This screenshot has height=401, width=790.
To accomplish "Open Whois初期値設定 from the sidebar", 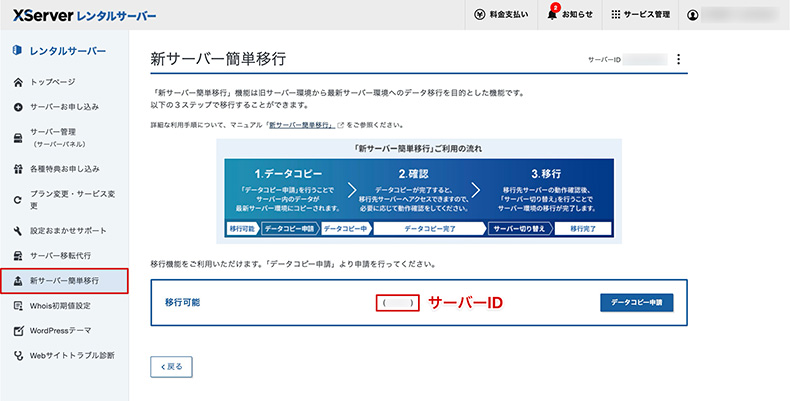I will (60, 305).
